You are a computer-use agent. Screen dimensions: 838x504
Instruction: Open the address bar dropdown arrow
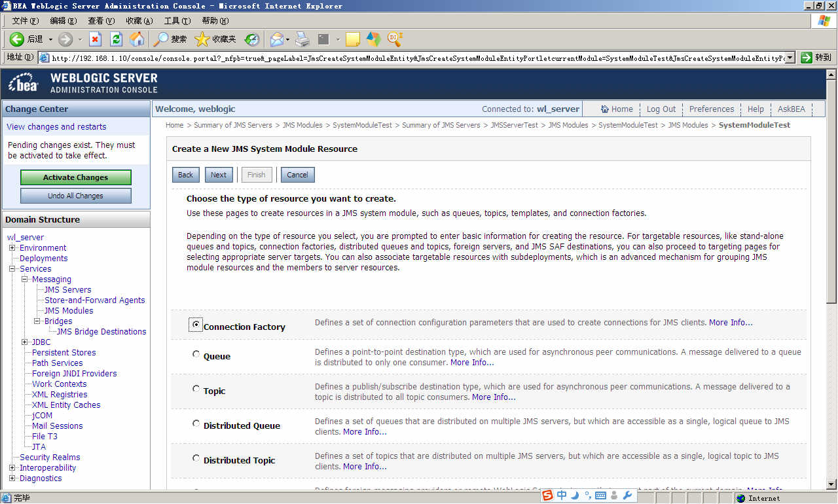(790, 58)
